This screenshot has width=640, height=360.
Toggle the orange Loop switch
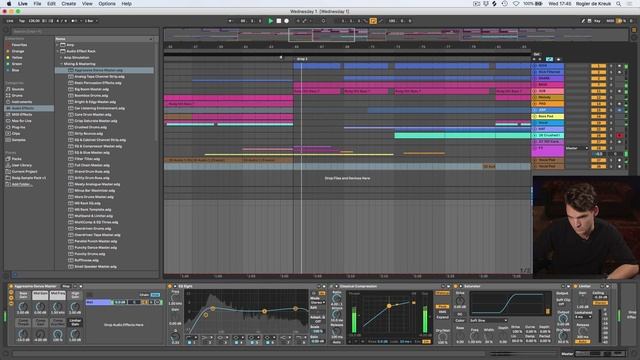tap(373, 21)
